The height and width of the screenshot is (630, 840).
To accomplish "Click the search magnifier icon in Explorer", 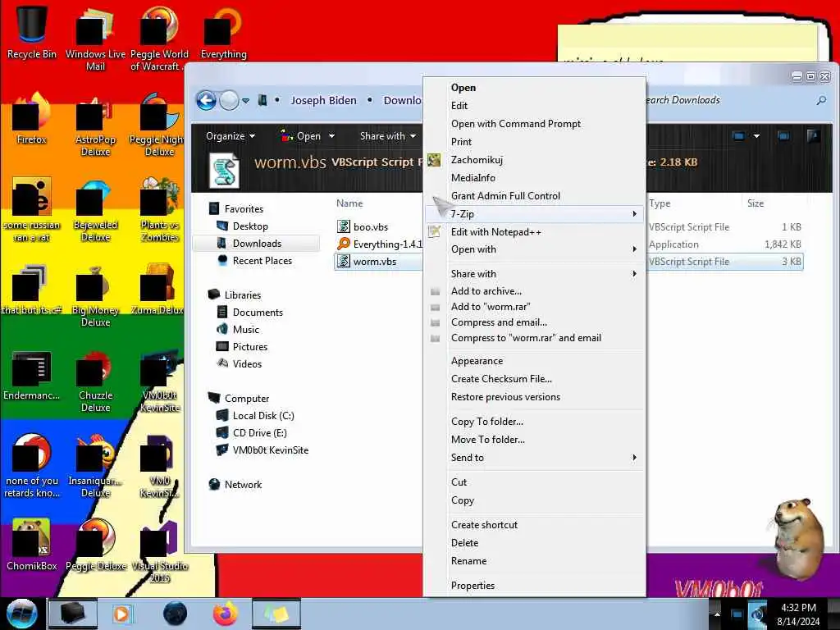I will [x=820, y=100].
